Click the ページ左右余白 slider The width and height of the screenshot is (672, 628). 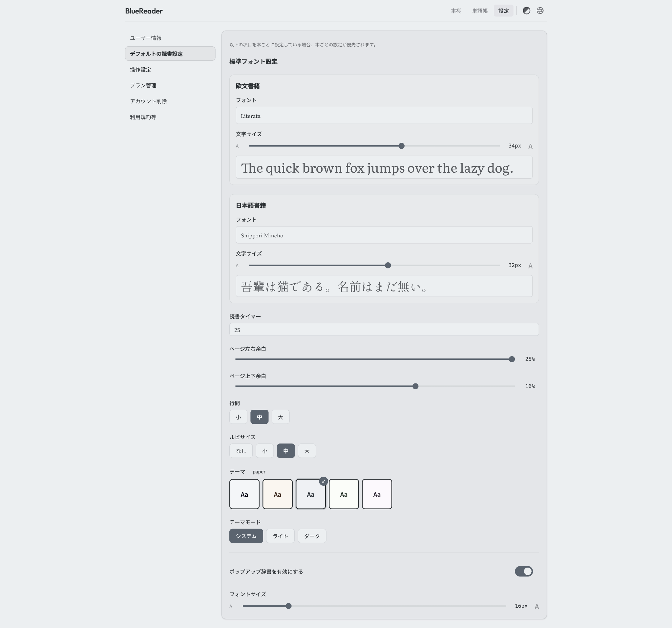[375, 359]
